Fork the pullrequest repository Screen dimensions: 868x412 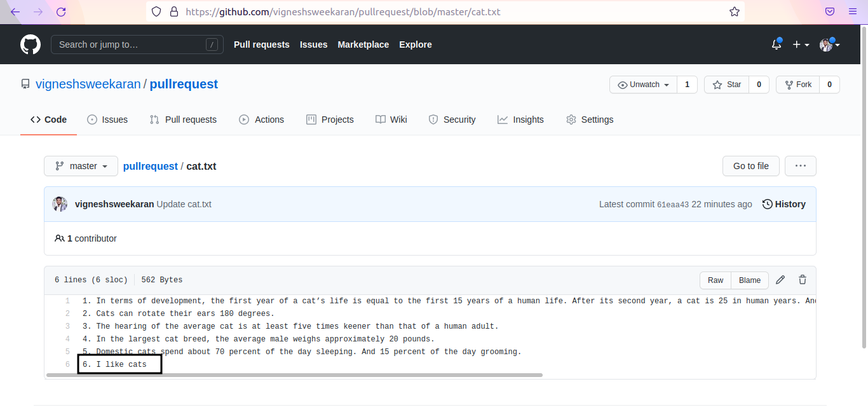click(797, 84)
